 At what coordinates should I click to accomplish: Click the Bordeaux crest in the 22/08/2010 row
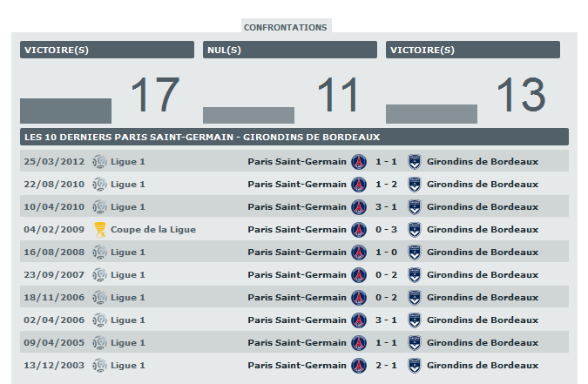[415, 184]
